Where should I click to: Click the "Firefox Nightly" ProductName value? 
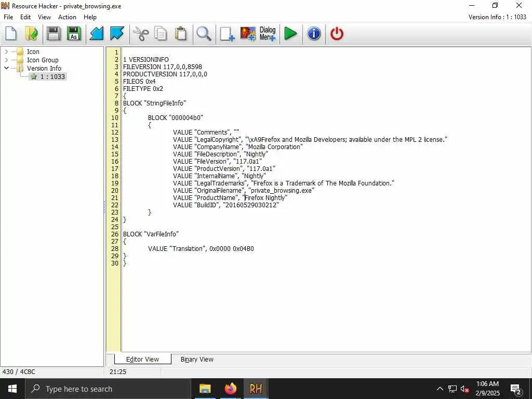(264, 198)
